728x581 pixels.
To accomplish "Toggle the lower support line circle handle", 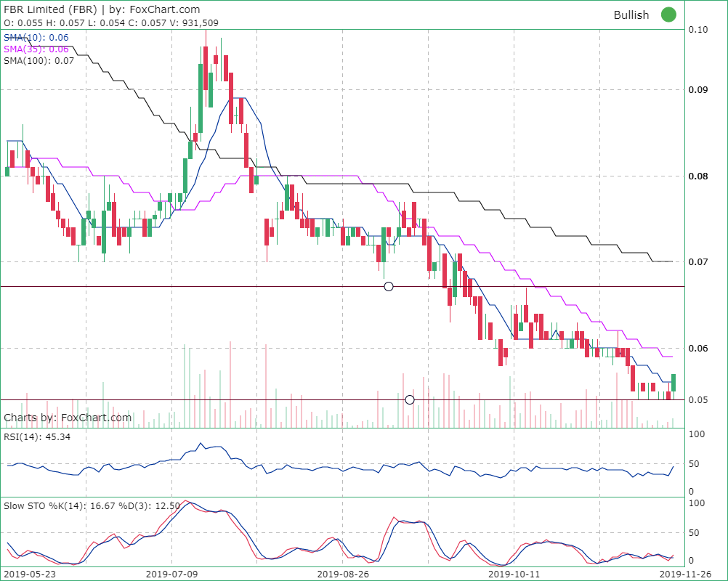I will tap(409, 399).
